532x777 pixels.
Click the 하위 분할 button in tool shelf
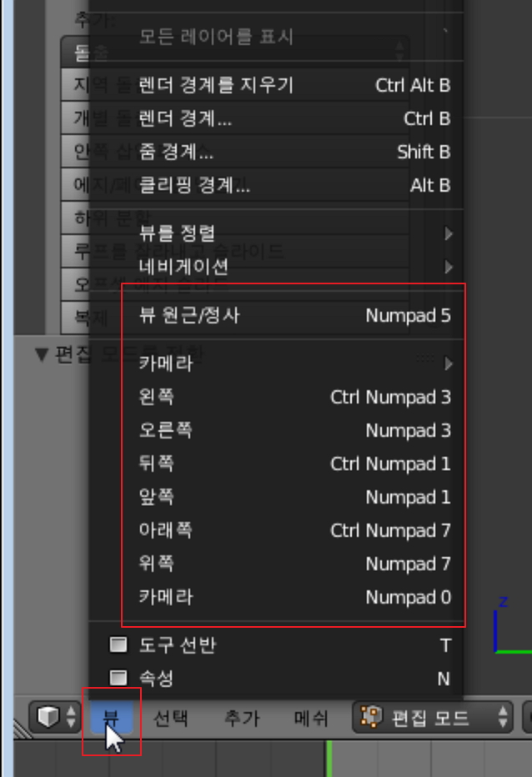(74, 218)
